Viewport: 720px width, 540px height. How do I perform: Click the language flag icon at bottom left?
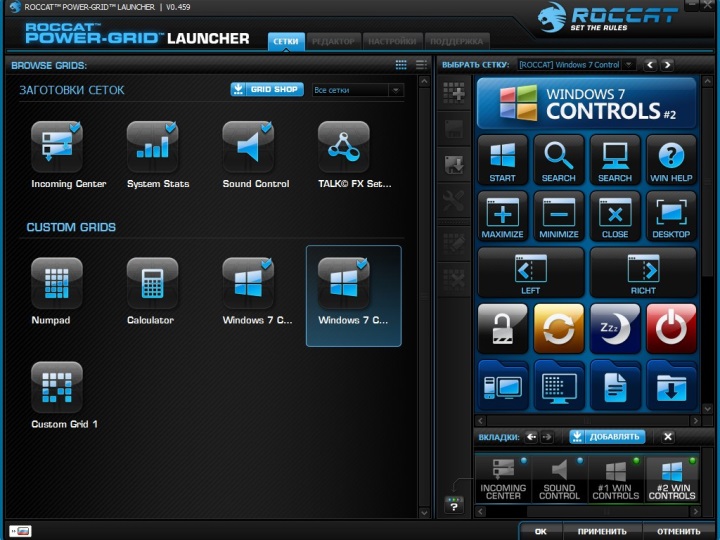coord(21,531)
